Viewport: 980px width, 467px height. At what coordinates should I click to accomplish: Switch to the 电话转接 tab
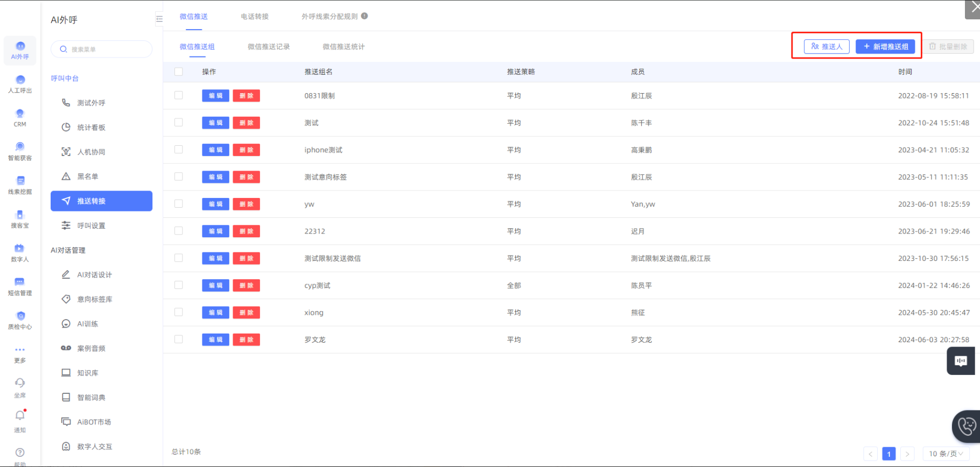pyautogui.click(x=255, y=17)
